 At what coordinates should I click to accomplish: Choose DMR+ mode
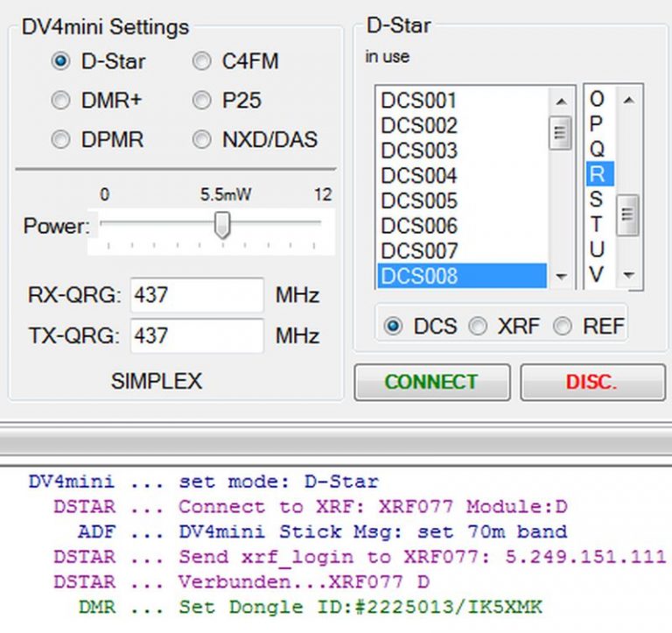tap(60, 101)
